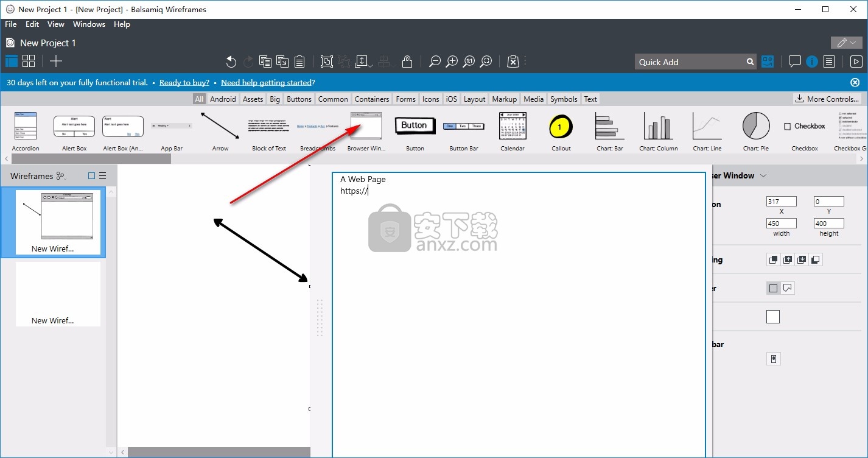
Task: Switch to single wireframe view
Action: [12, 61]
